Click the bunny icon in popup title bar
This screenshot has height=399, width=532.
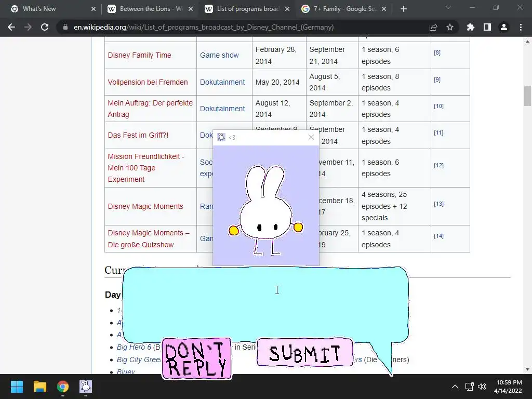point(221,137)
